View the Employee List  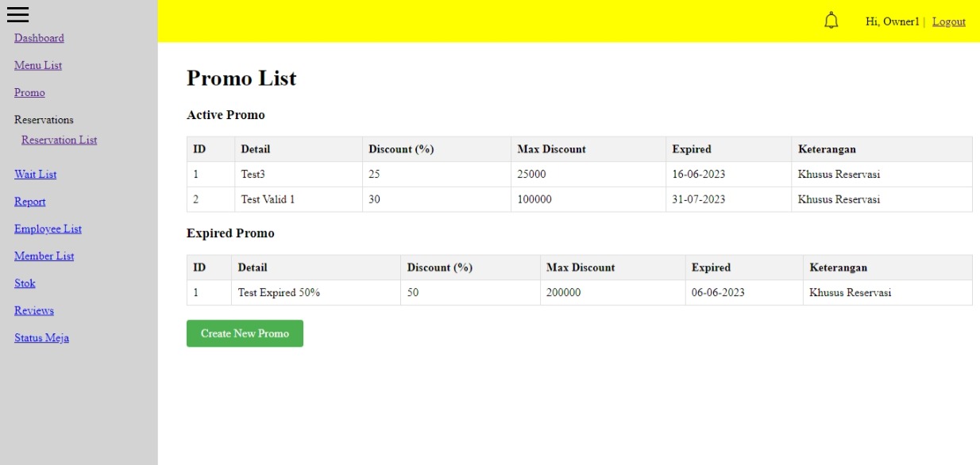(x=48, y=229)
